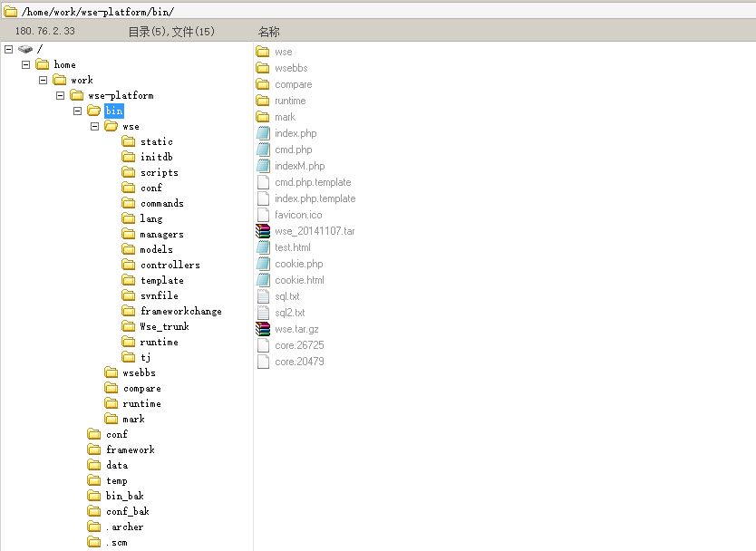756x551 pixels.
Task: Click the runtime folder icon in file list
Action: pyautogui.click(x=263, y=101)
